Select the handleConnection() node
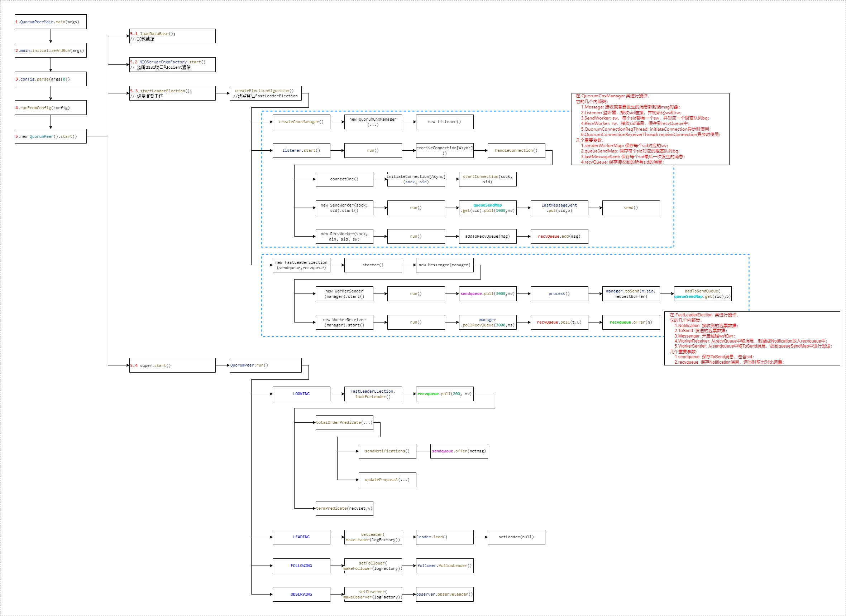 coord(516,151)
